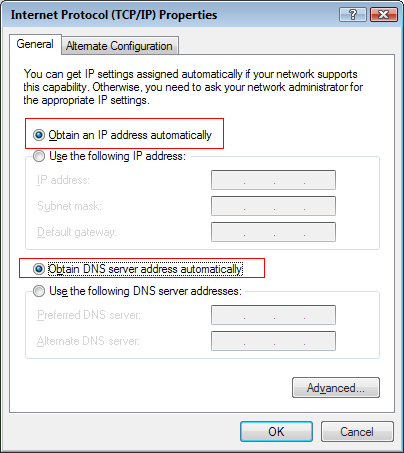Click the Preferred DNS server field
Screen dimensions: 404x453
(273, 315)
